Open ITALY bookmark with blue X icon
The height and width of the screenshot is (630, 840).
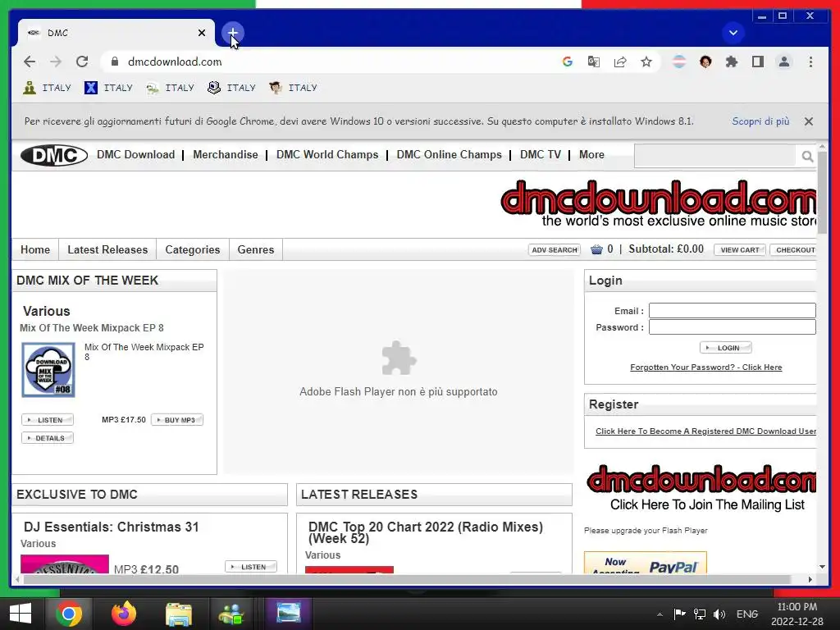click(108, 87)
